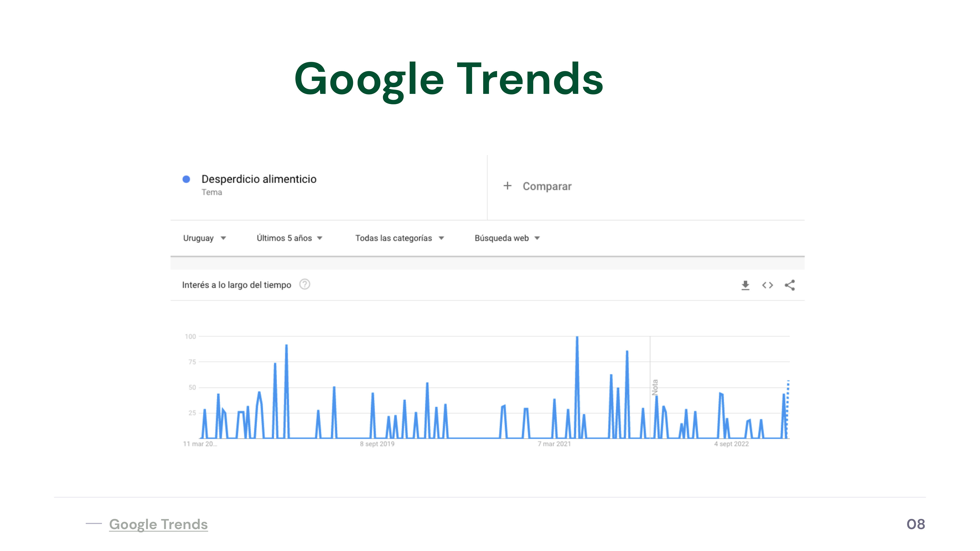Click the Comparar button
This screenshot has height=551, width=980.
tap(547, 186)
